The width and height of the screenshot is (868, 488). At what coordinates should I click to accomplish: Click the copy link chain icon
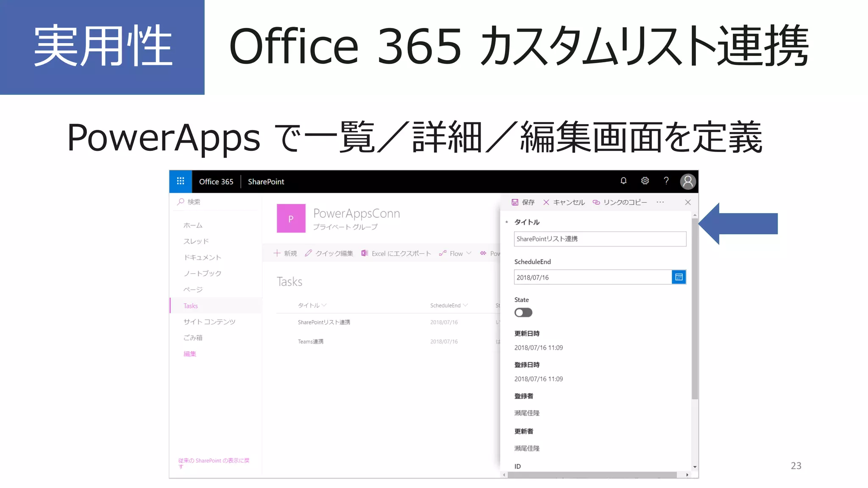tap(596, 202)
